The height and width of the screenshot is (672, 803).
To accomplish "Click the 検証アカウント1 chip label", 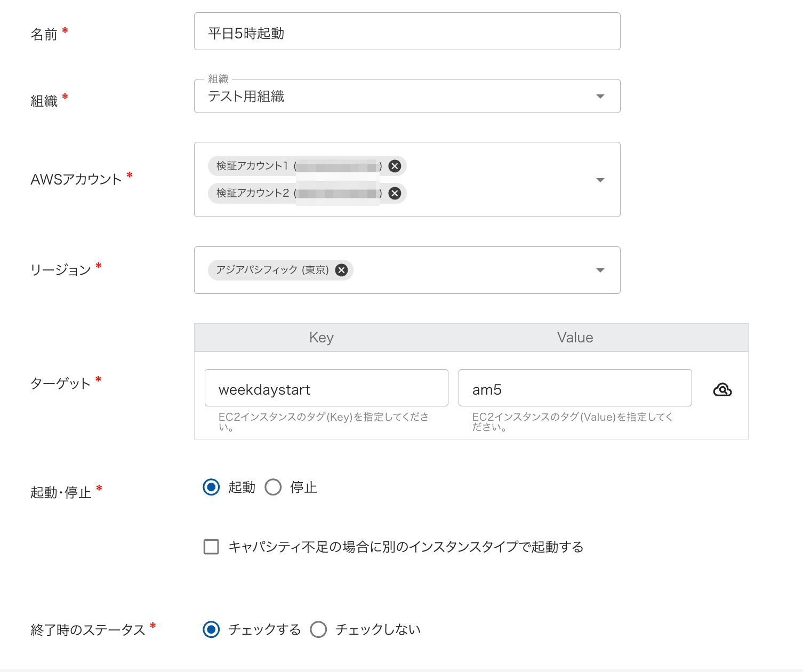I will coord(252,166).
